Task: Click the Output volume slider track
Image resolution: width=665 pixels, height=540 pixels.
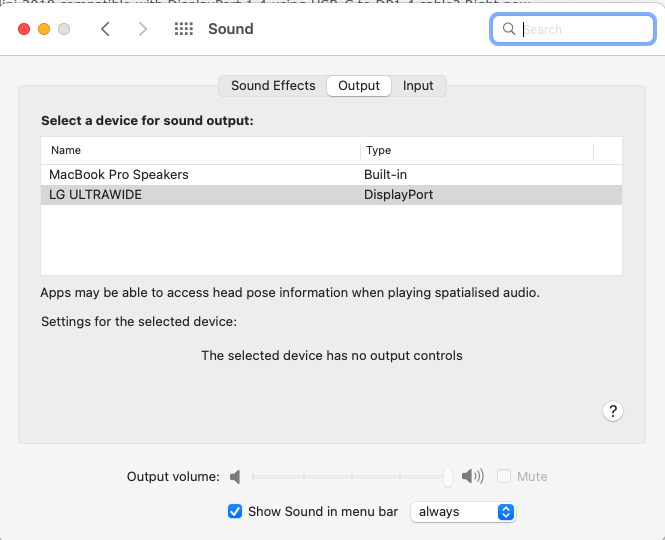Action: pos(350,477)
